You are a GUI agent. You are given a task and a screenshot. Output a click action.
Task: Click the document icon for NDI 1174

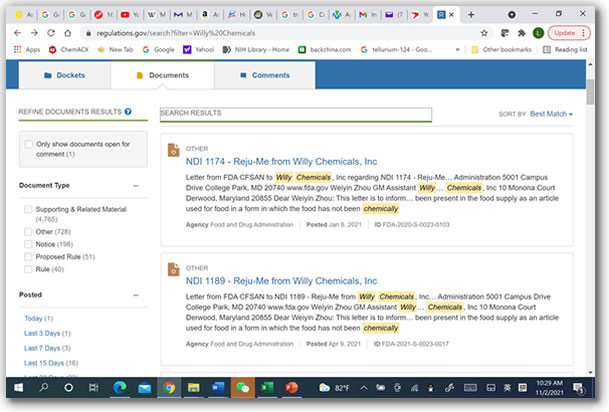173,150
